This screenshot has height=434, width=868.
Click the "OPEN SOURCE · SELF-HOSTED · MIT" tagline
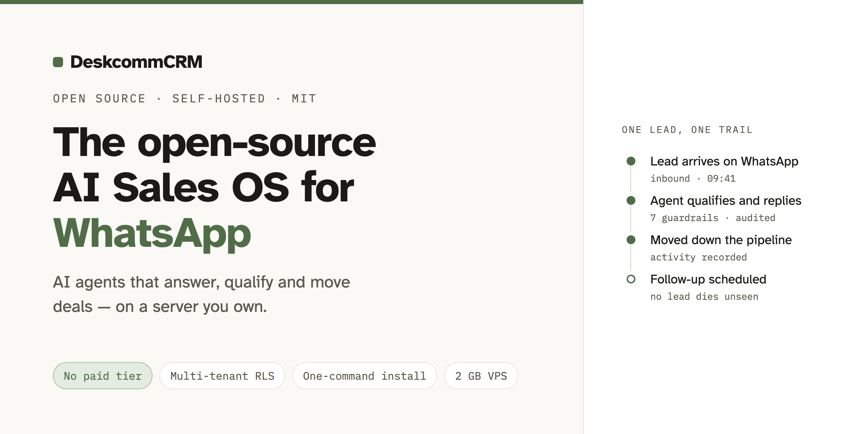[x=185, y=99]
